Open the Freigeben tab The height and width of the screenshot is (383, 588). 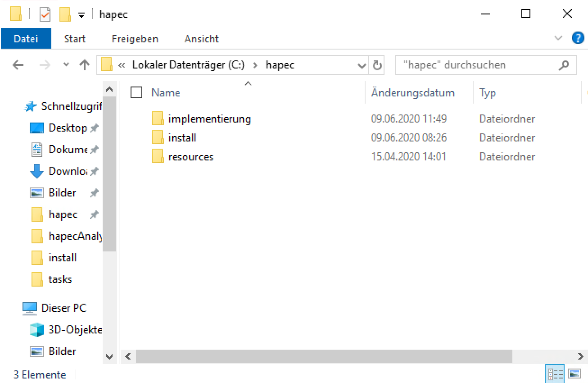pos(135,39)
